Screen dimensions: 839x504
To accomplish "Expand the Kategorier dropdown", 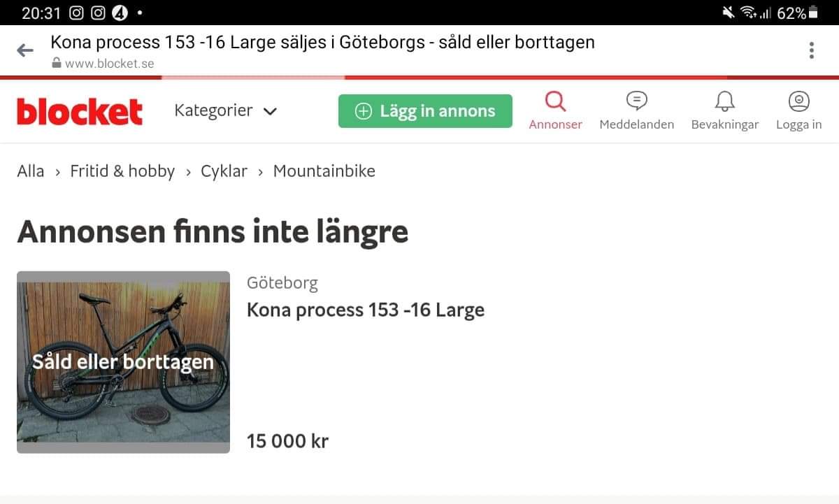I will click(x=226, y=110).
